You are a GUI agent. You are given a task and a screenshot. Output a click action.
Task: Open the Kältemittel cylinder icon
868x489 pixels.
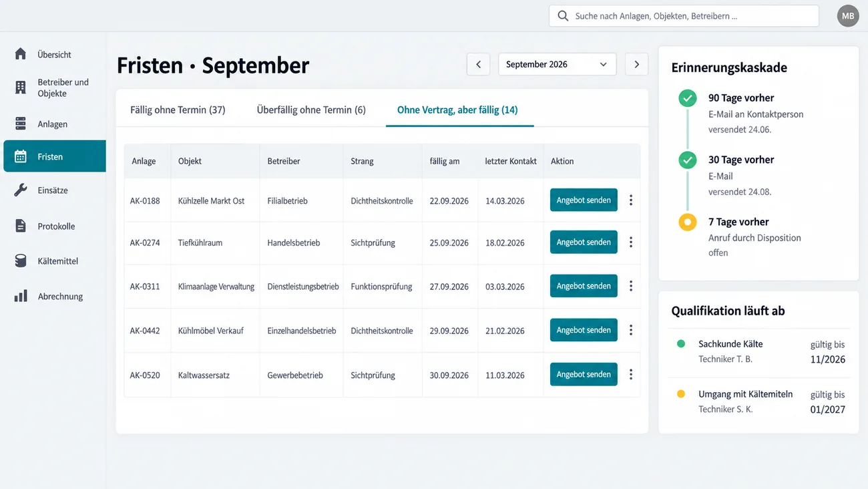click(x=21, y=261)
